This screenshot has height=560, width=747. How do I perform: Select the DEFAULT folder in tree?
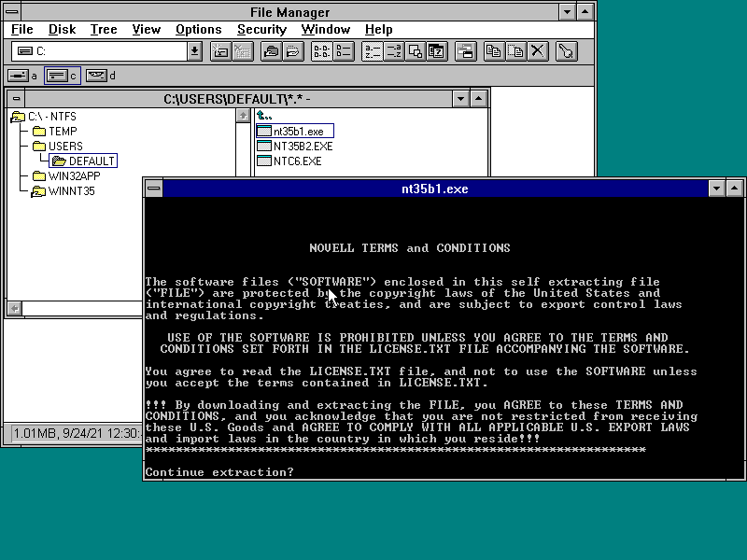click(x=84, y=161)
